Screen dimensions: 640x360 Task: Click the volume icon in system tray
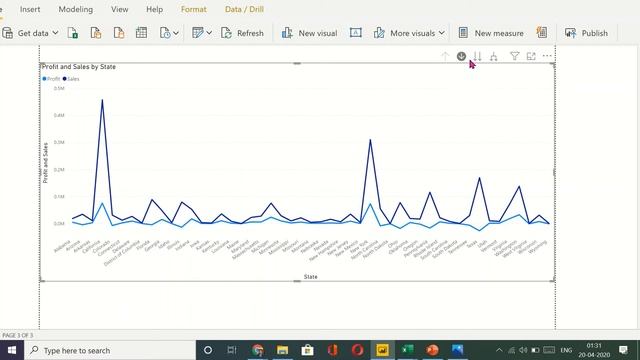[523, 350]
